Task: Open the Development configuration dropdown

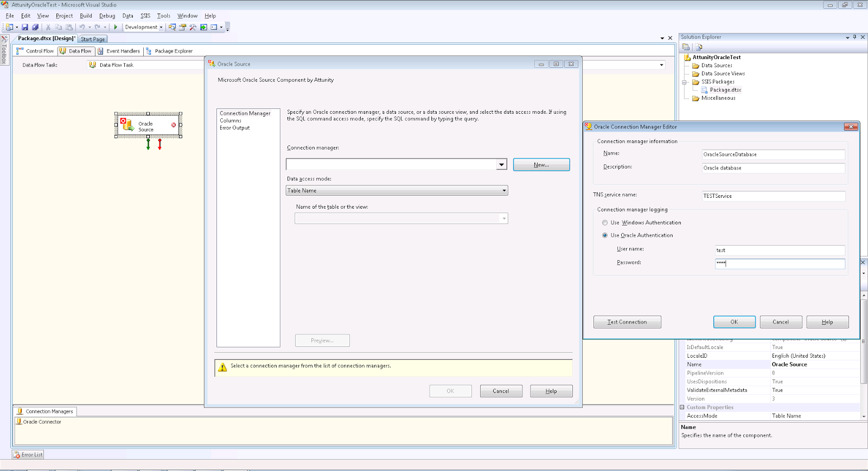Action: point(161,27)
